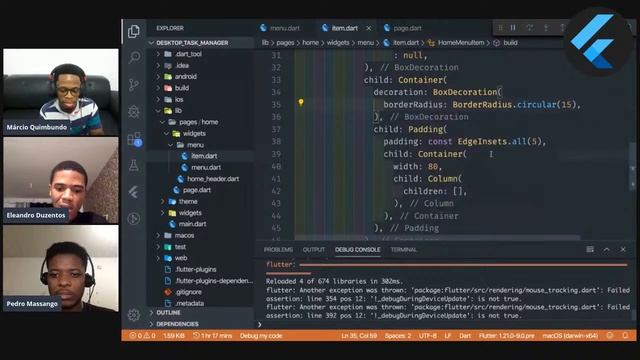Click the widgets breadcrumb segment

click(338, 42)
